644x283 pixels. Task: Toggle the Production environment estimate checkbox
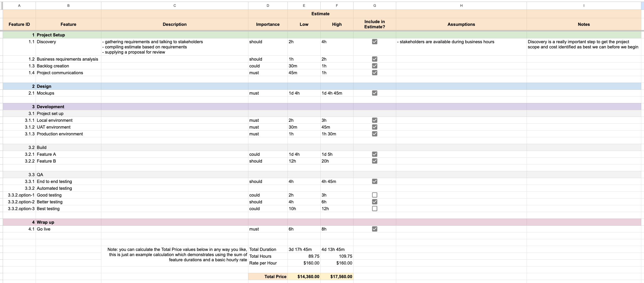point(374,134)
